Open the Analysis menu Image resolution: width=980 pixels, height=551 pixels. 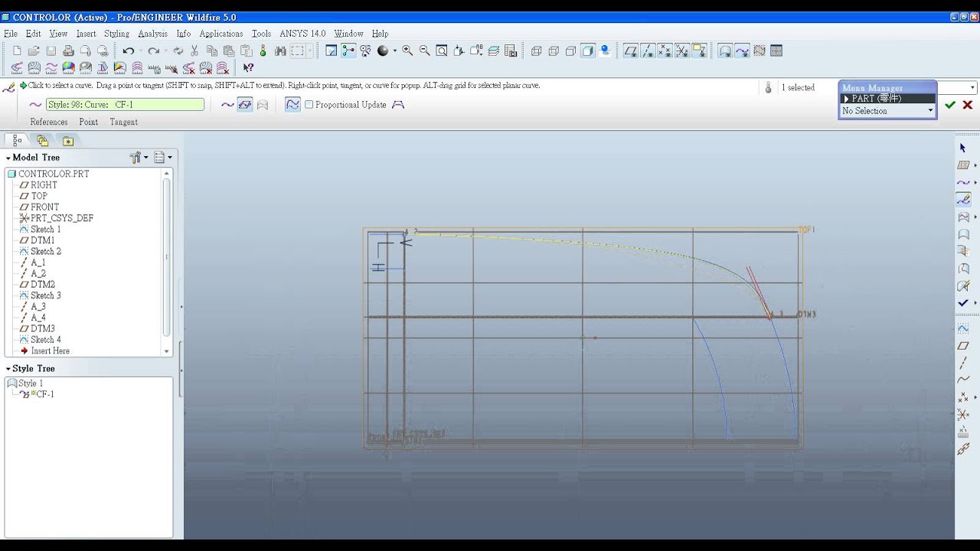(152, 34)
